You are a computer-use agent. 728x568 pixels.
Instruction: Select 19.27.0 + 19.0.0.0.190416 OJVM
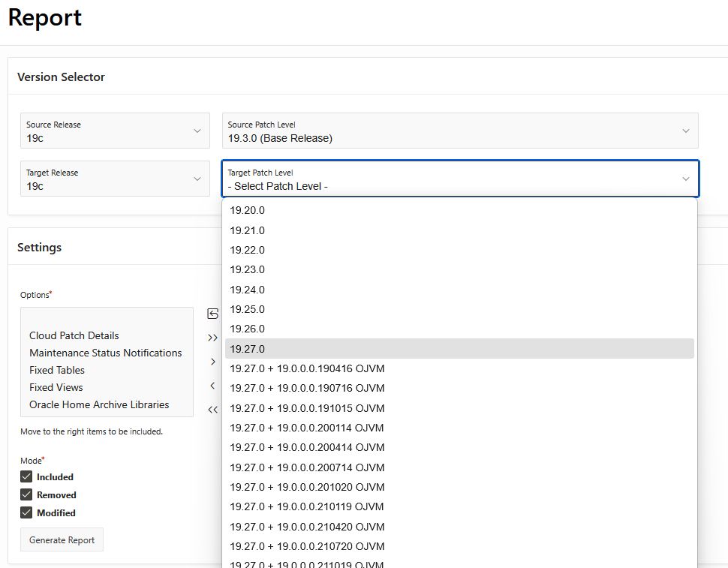(459, 368)
